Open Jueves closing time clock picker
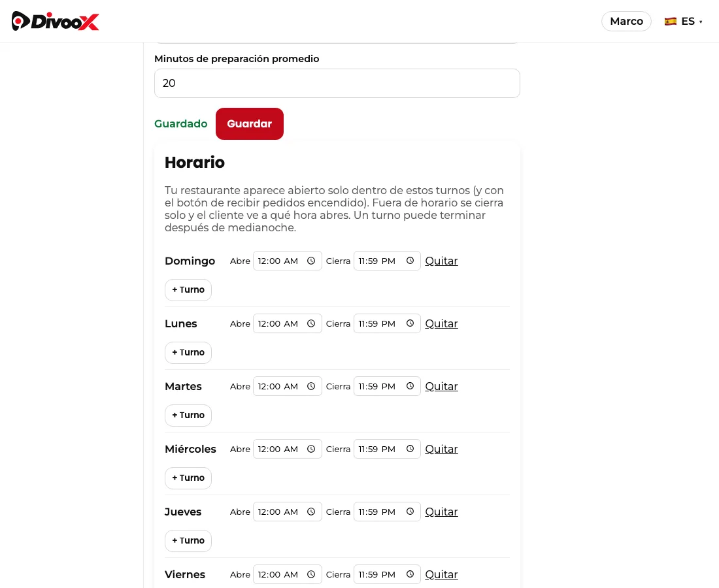 410,512
